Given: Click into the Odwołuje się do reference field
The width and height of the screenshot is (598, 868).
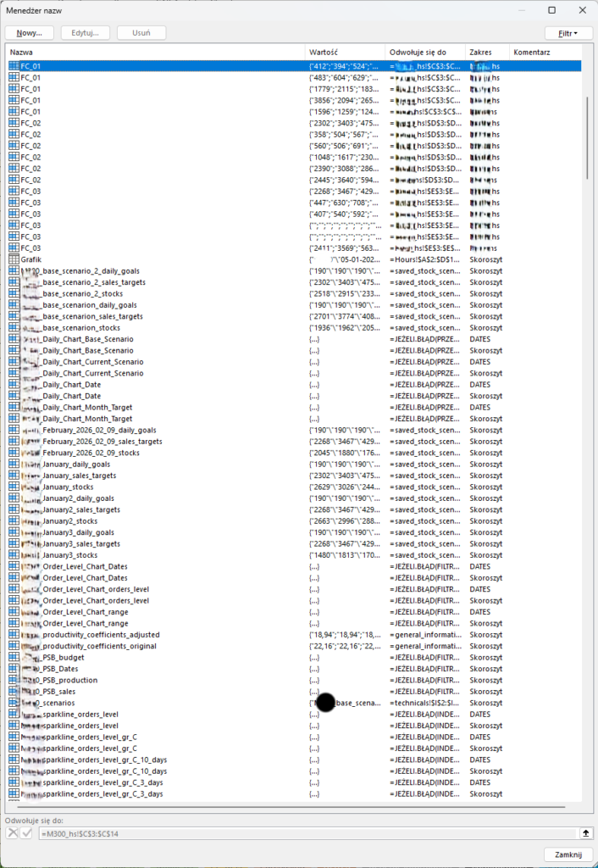Looking at the screenshot, I should 307,833.
